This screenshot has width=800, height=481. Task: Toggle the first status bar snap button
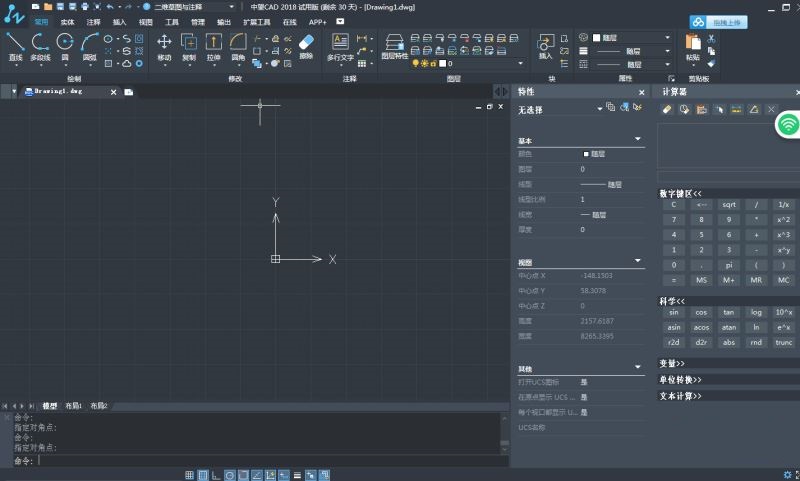(190, 474)
